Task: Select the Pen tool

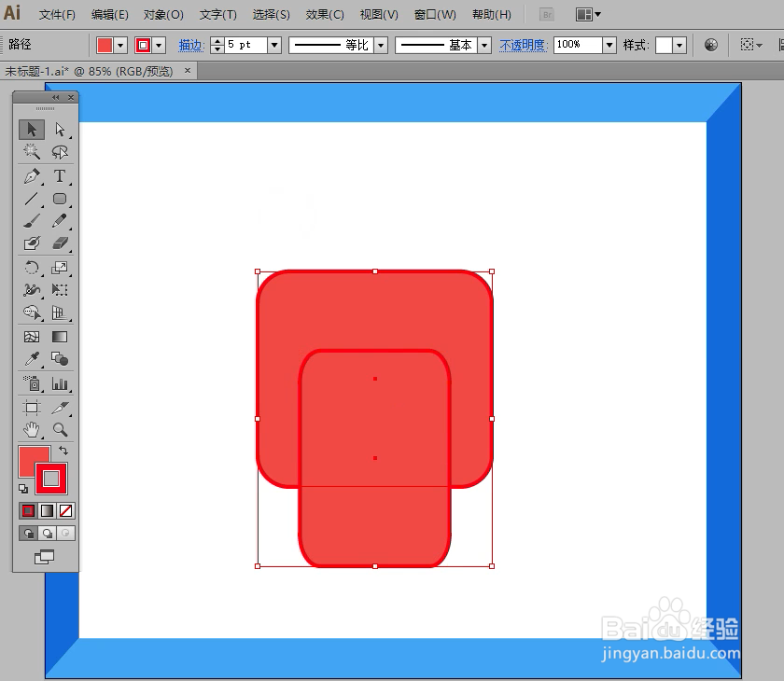Action: click(x=32, y=176)
